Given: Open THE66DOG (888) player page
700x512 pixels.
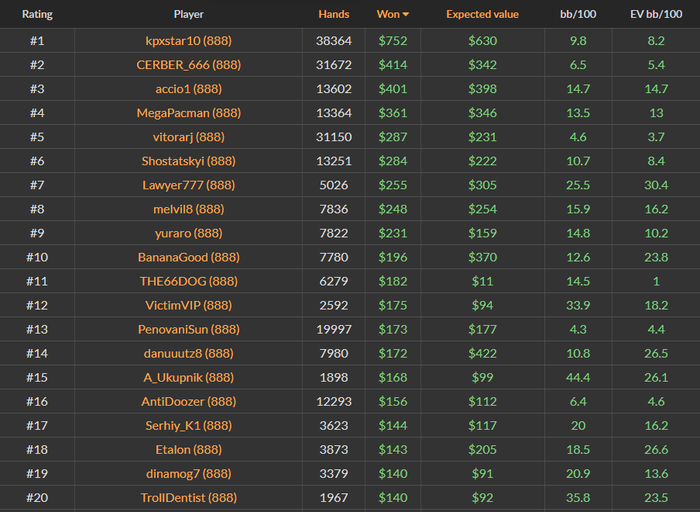Looking at the screenshot, I should click(188, 281).
